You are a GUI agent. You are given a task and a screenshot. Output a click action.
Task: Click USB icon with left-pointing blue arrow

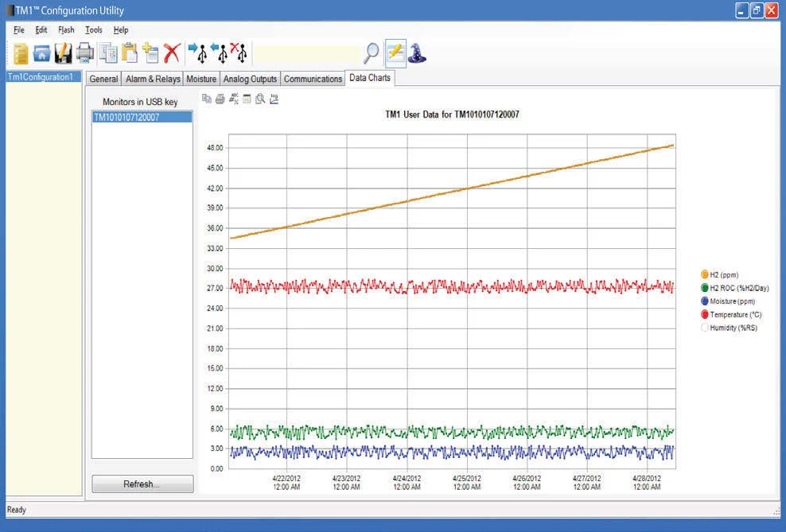pyautogui.click(x=219, y=53)
